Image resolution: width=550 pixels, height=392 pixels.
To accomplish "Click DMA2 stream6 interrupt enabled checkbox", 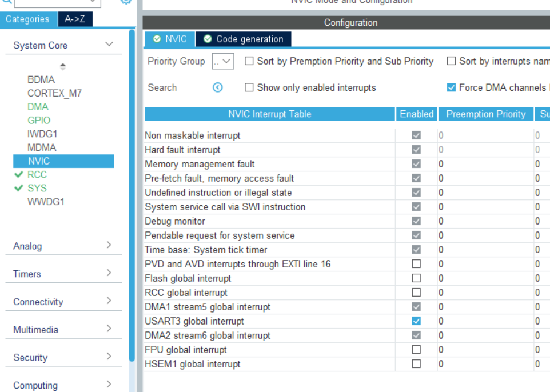I will tap(416, 335).
